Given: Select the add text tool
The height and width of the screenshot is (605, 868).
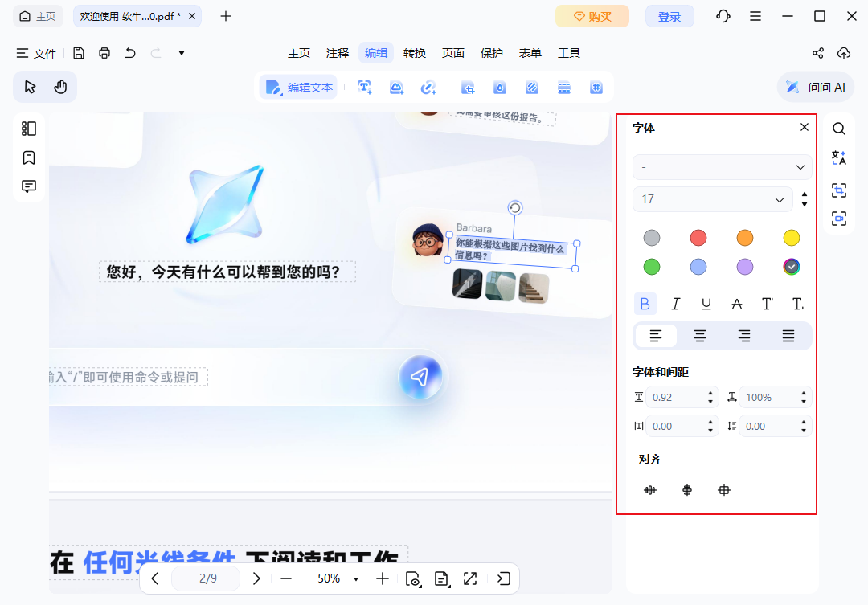Looking at the screenshot, I should click(x=364, y=87).
